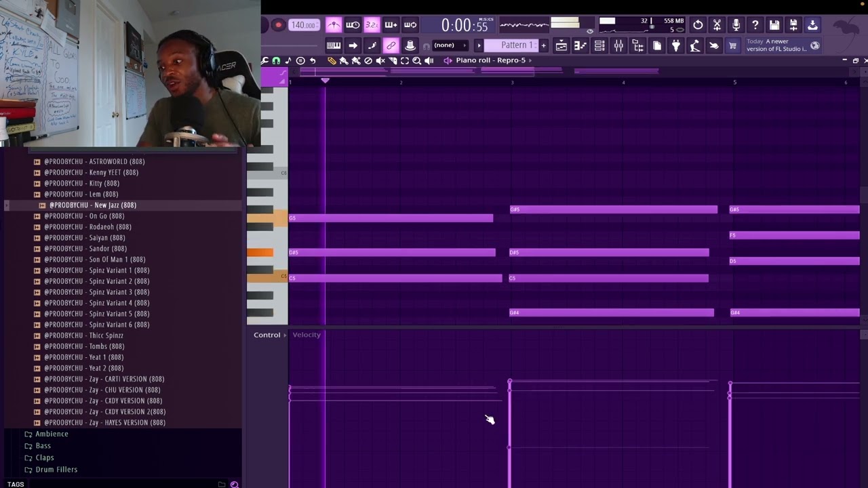Save project with the floppy icon
This screenshot has height=488, width=868.
coord(774,25)
